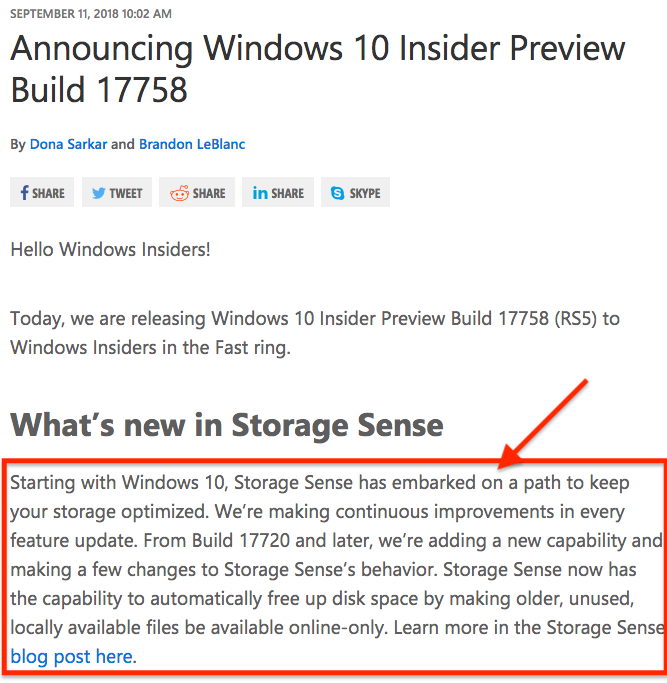Image resolution: width=667 pixels, height=683 pixels.
Task: Click the September 11, 2018 date stamp
Action: 91,14
